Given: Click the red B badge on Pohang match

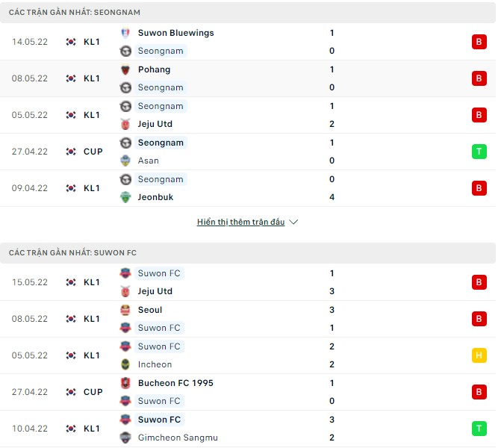Looking at the screenshot, I should click(479, 78).
